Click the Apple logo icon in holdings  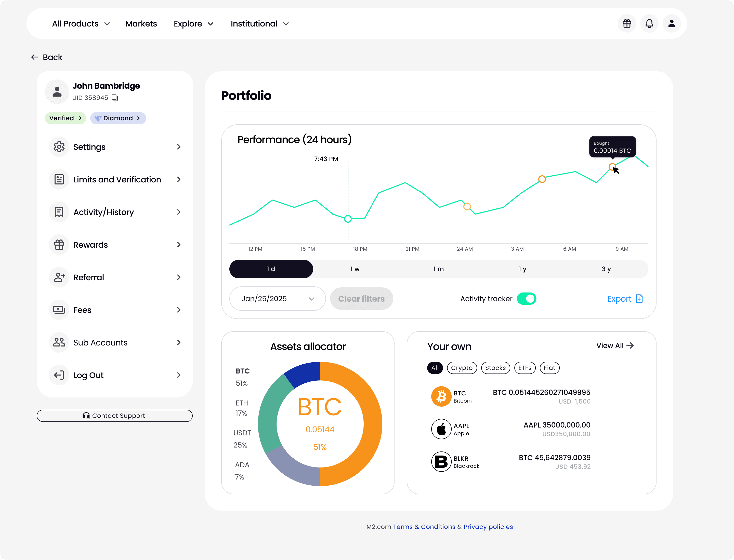coord(441,429)
